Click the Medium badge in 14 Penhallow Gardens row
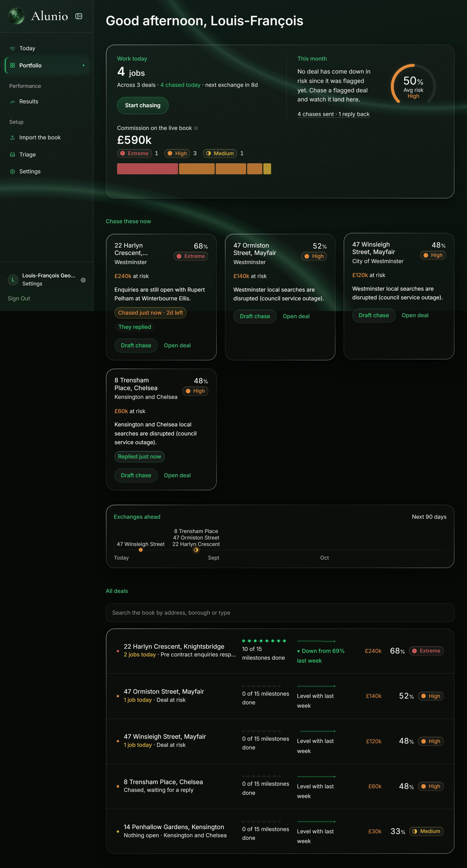Screen dimensions: 467x868 426,831
